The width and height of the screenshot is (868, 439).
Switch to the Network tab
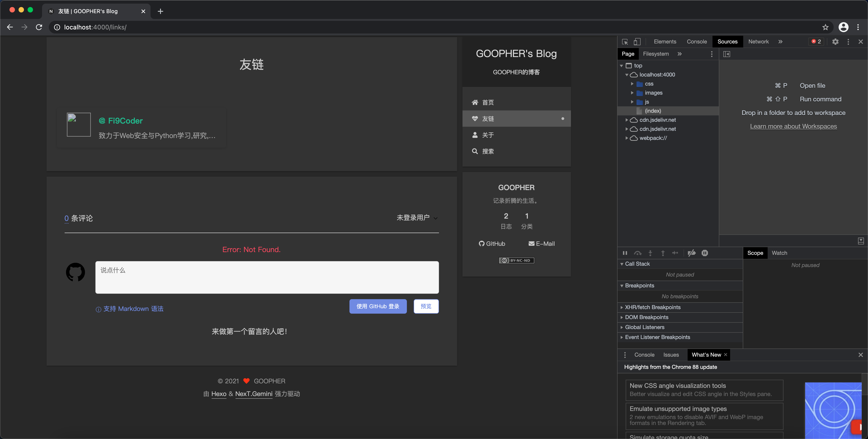pyautogui.click(x=759, y=41)
